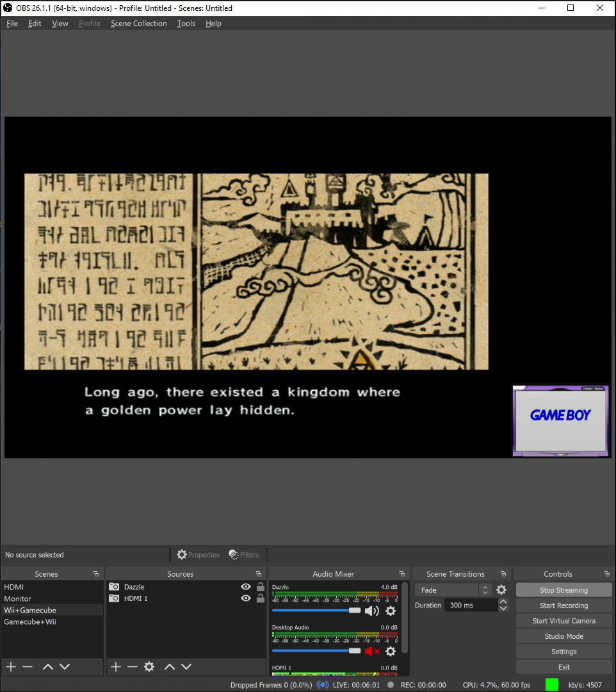Viewport: 616px width, 692px height.
Task: Open the Fade transition dropdown
Action: tap(453, 590)
